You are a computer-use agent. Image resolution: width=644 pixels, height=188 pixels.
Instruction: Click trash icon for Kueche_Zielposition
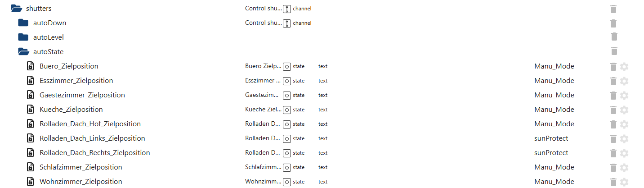point(613,110)
